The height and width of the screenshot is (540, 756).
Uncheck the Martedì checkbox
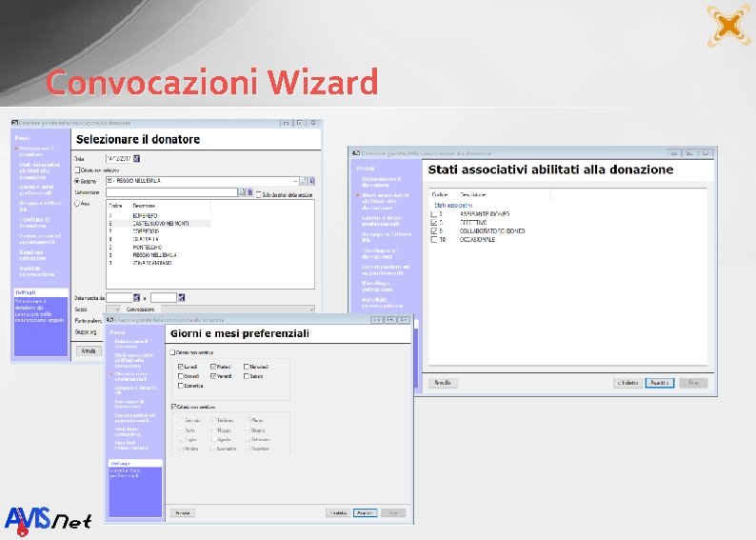(x=213, y=367)
